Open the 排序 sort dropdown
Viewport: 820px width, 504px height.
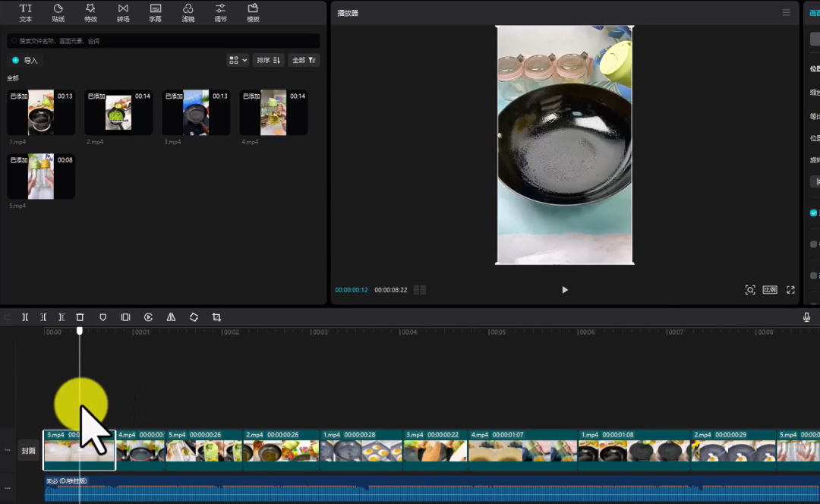click(268, 60)
